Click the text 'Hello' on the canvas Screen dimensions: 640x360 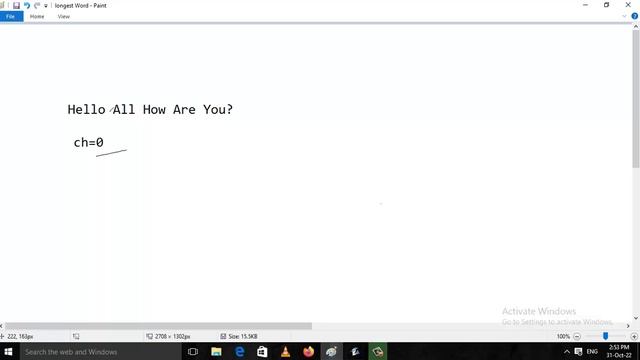tap(87, 109)
